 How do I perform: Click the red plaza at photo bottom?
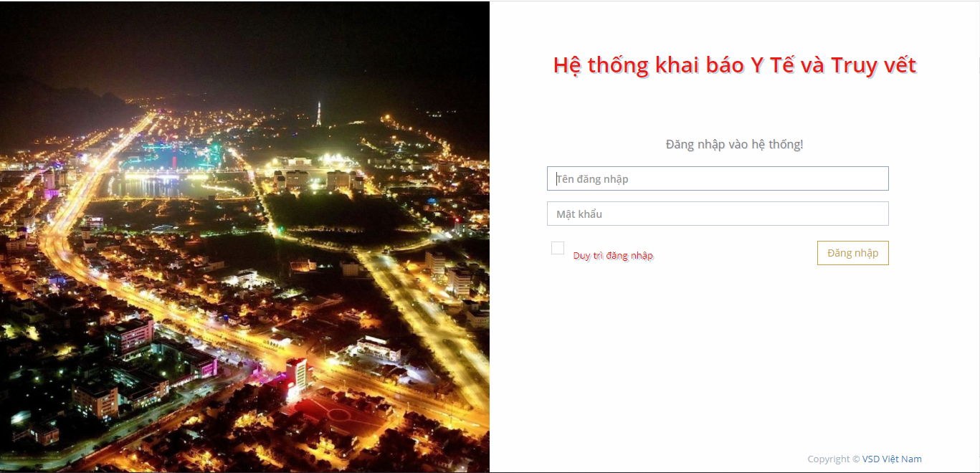coord(330,416)
